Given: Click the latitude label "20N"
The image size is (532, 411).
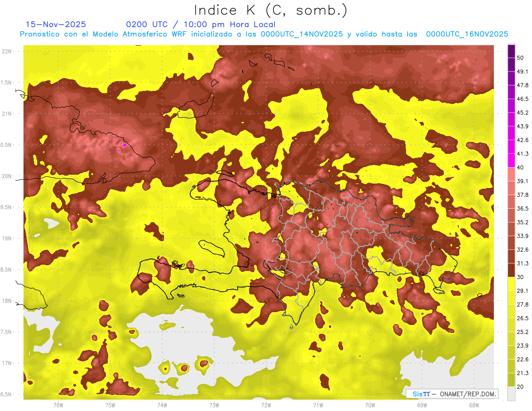Looking at the screenshot, I should [x=7, y=176].
